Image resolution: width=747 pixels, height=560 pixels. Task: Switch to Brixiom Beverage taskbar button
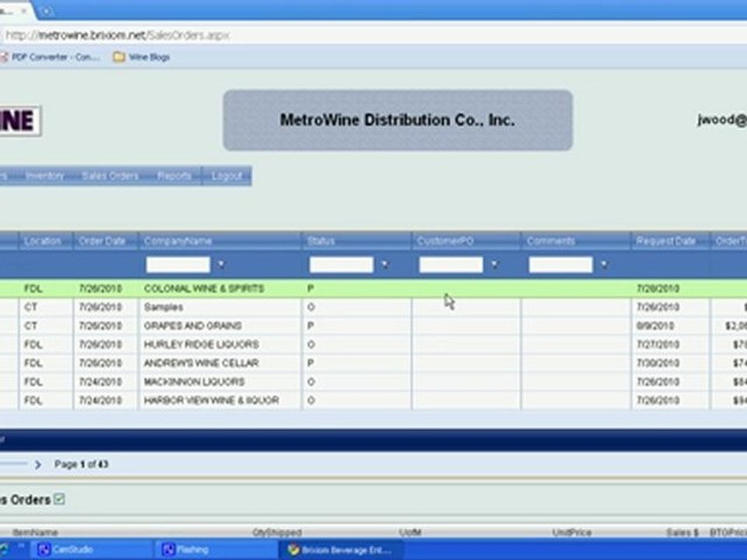[x=341, y=550]
